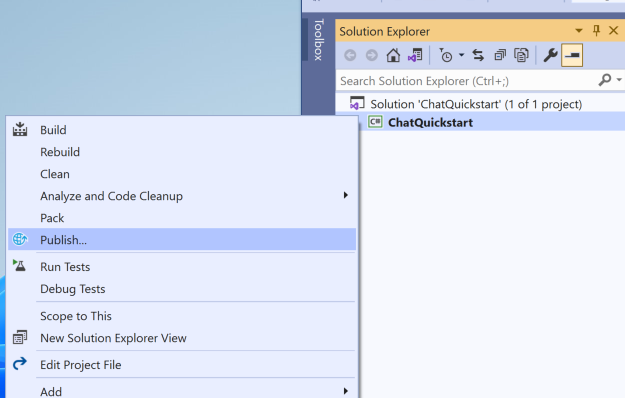Click Search Solution Explorer input field
This screenshot has height=398, width=625.
point(466,81)
